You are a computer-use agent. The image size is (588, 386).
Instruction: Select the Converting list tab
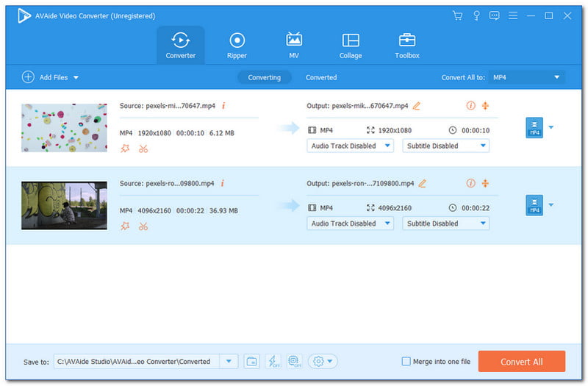point(265,77)
